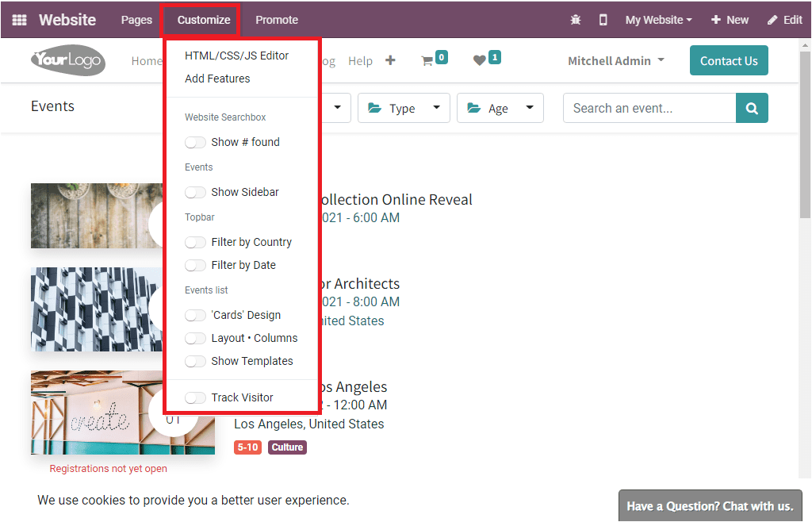
Task: Click the Contact Us button
Action: (x=728, y=59)
